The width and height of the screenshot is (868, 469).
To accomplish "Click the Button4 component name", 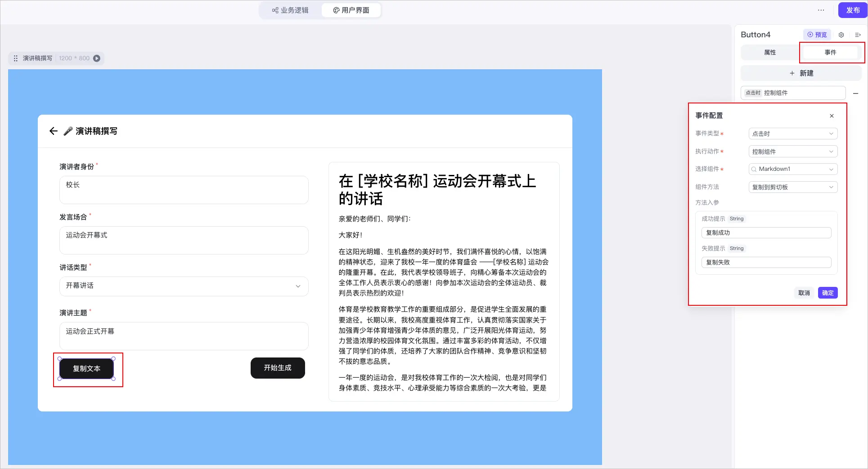I will click(756, 35).
